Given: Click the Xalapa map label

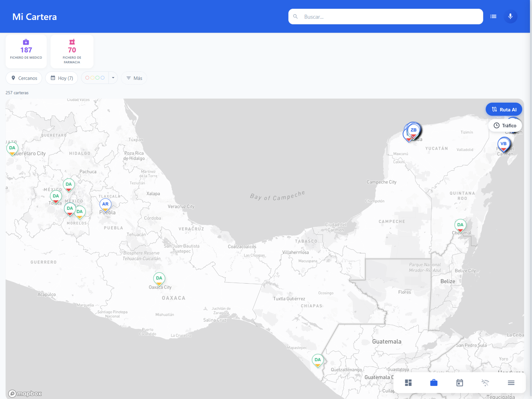Looking at the screenshot, I should pyautogui.click(x=153, y=193).
